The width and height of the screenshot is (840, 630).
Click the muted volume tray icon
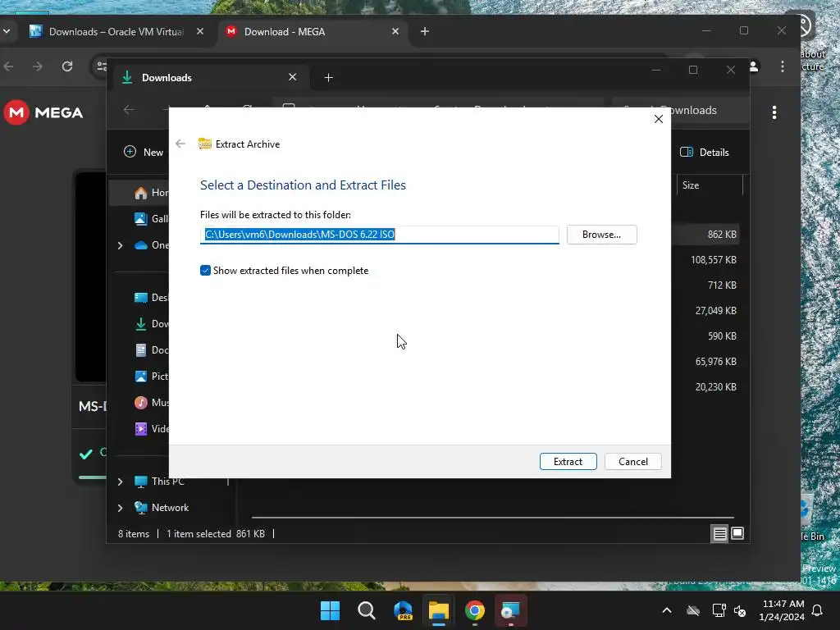click(x=741, y=610)
